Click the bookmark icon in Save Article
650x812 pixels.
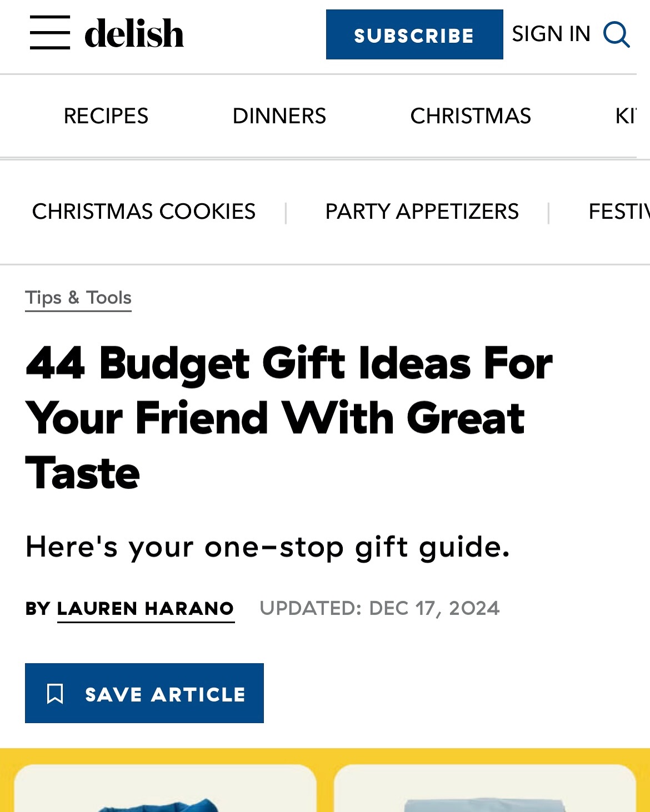pos(55,694)
